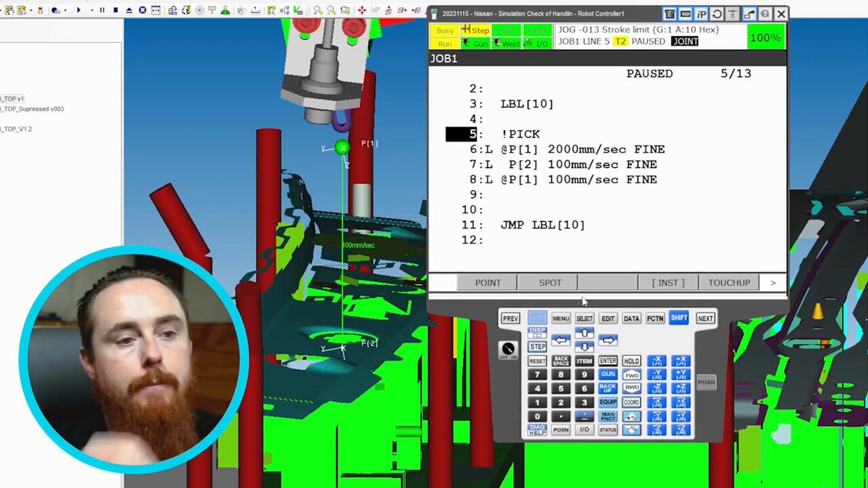This screenshot has width=868, height=488.
Task: Stop the simulation with the square icon
Action: click(115, 10)
